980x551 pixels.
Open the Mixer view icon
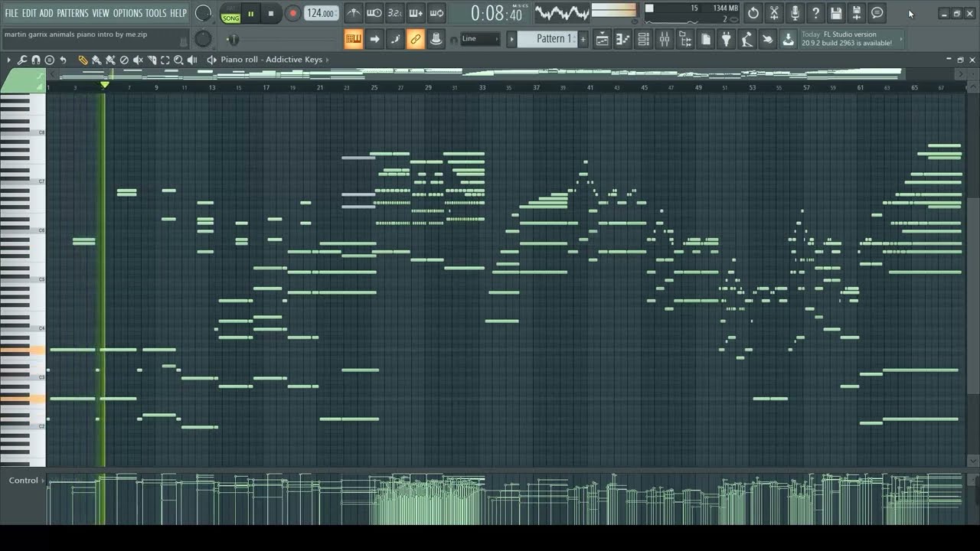tap(665, 39)
